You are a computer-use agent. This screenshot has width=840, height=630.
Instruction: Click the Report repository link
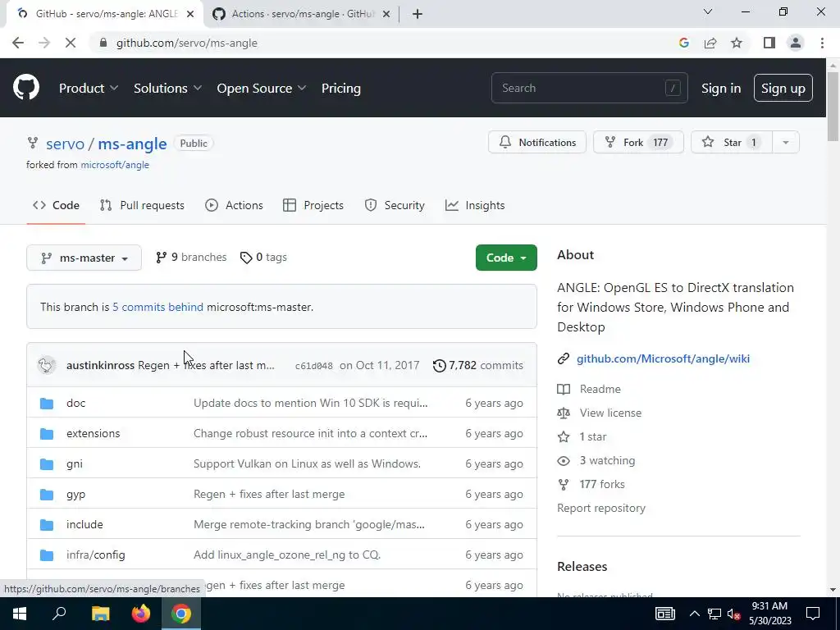(601, 508)
